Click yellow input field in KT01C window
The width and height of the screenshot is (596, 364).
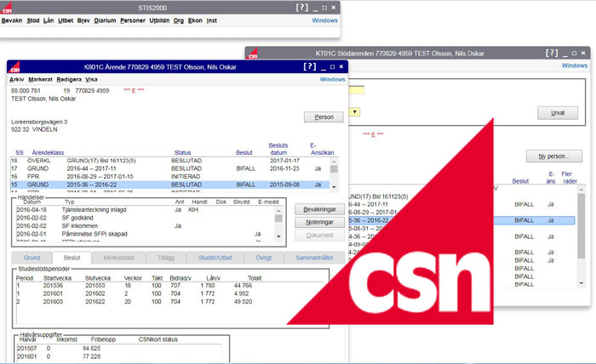pyautogui.click(x=357, y=90)
